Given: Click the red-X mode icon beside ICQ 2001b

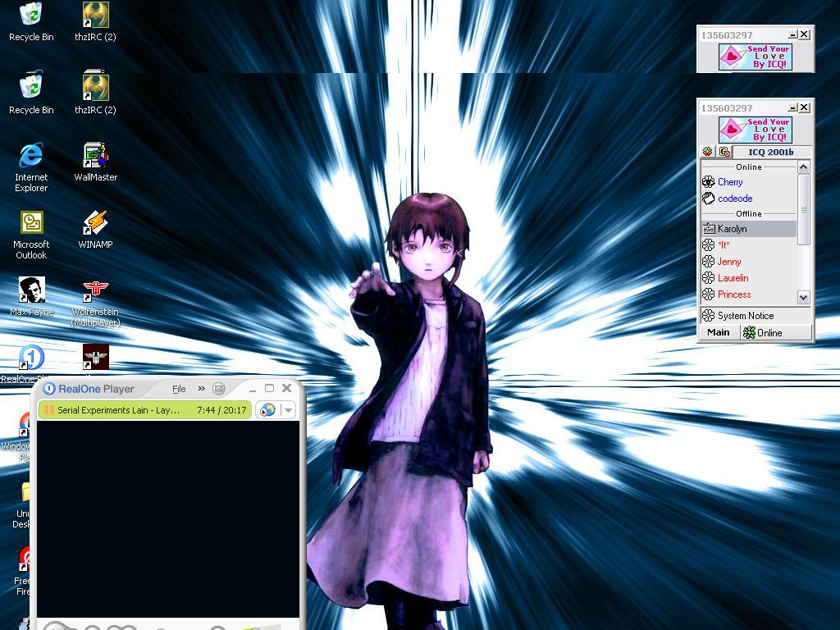Looking at the screenshot, I should (724, 152).
